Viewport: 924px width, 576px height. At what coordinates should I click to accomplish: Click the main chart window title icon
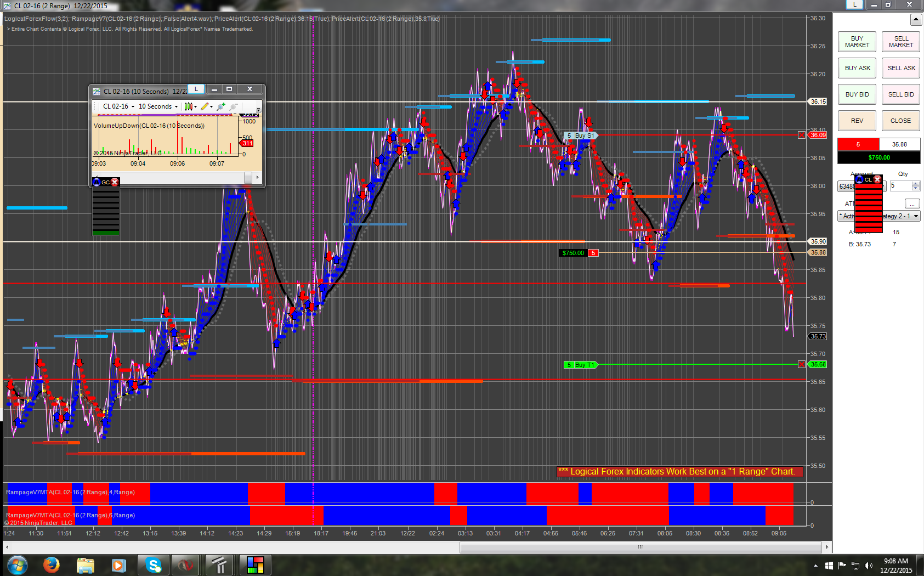pos(7,5)
